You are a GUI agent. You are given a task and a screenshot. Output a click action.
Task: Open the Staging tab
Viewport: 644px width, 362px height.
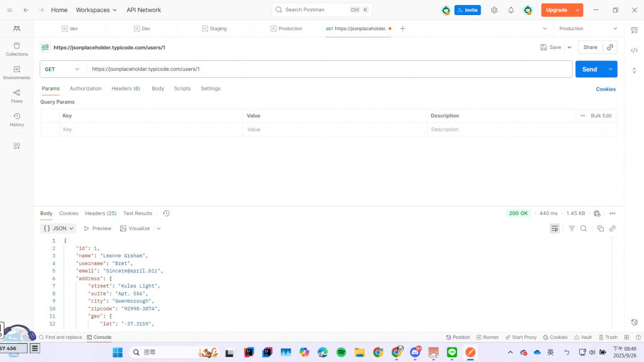(x=214, y=28)
